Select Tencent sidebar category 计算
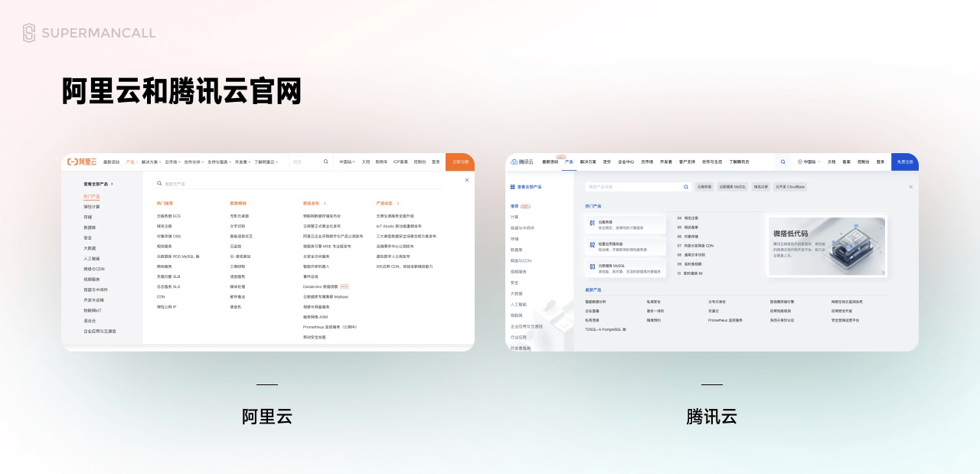The width and height of the screenshot is (980, 474). coord(514,217)
